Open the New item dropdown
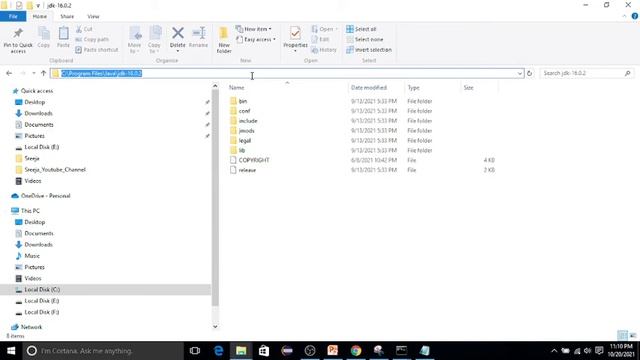Screen dimensions: 640x360 (x=253, y=29)
